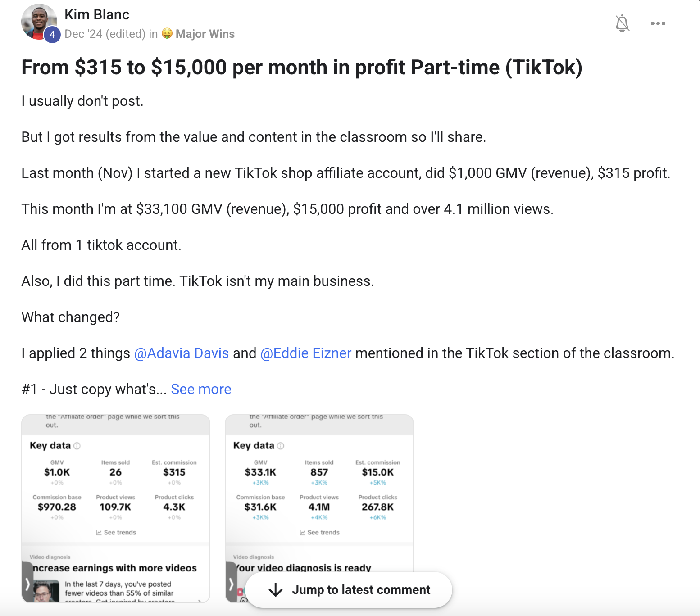Expand the post with See more
This screenshot has width=700, height=616.
(201, 389)
